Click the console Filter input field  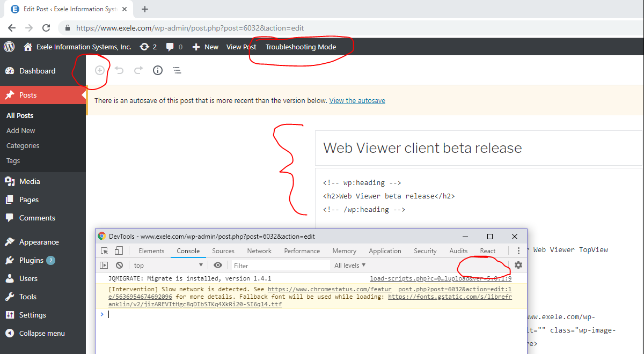coord(281,265)
